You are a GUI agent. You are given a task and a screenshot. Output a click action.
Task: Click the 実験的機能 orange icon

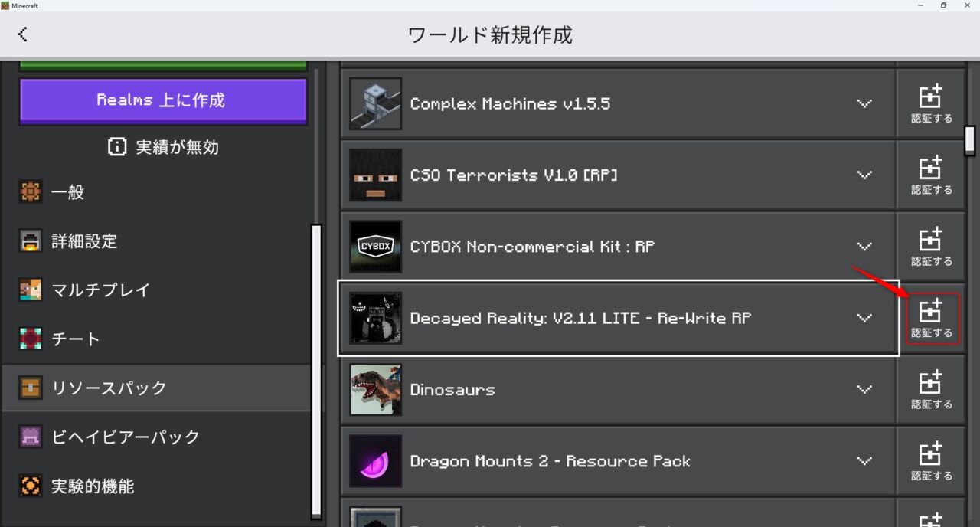click(31, 486)
